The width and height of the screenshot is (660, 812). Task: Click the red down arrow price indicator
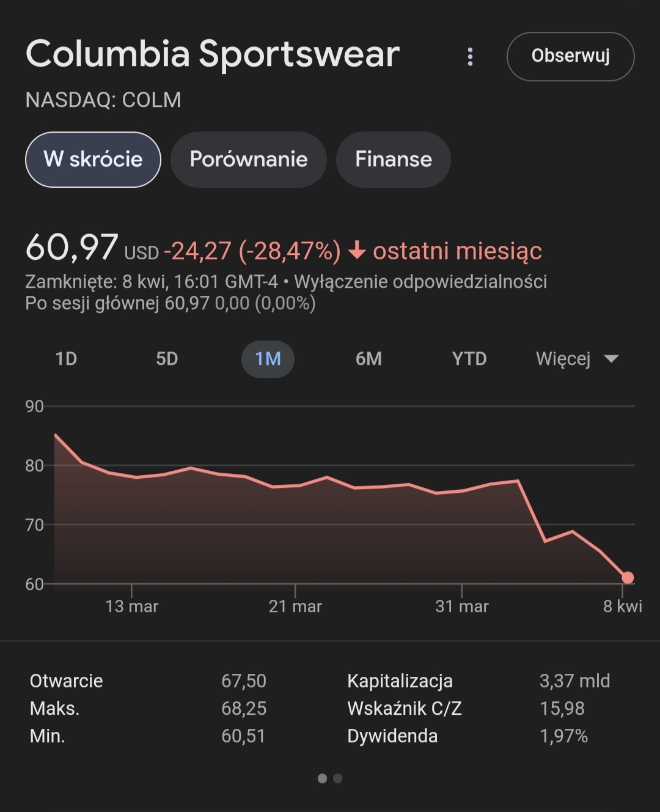pyautogui.click(x=357, y=251)
